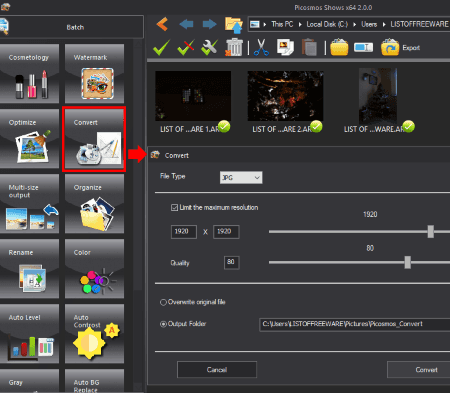The height and width of the screenshot is (393, 450).
Task: Adjust the maximum resolution slider handle
Action: [431, 232]
